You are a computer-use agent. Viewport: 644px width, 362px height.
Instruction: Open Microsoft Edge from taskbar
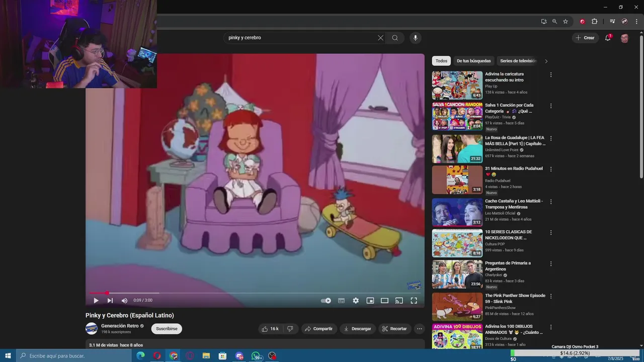point(140,356)
